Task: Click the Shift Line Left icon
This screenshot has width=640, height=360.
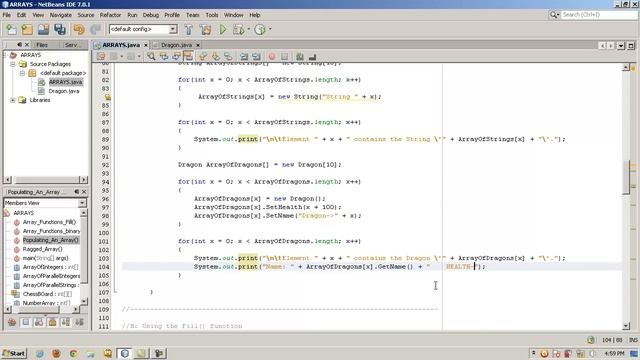Action: click(x=244, y=57)
